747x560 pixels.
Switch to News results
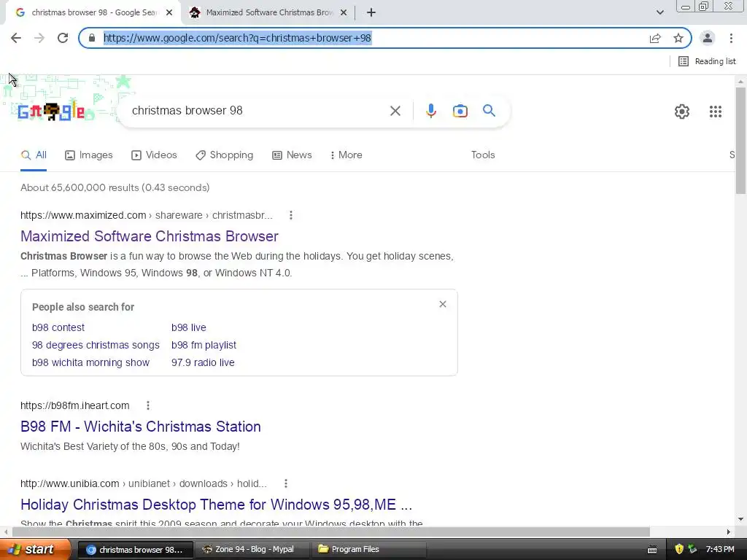[292, 155]
